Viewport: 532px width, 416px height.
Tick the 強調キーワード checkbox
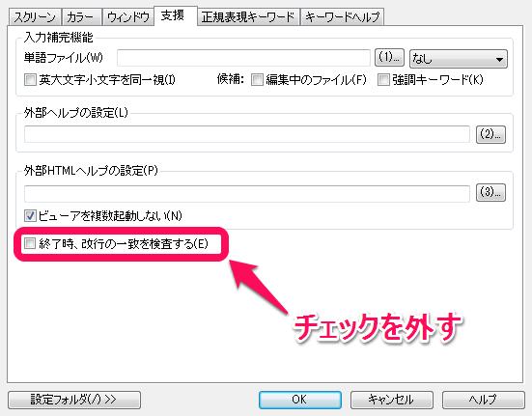(383, 80)
